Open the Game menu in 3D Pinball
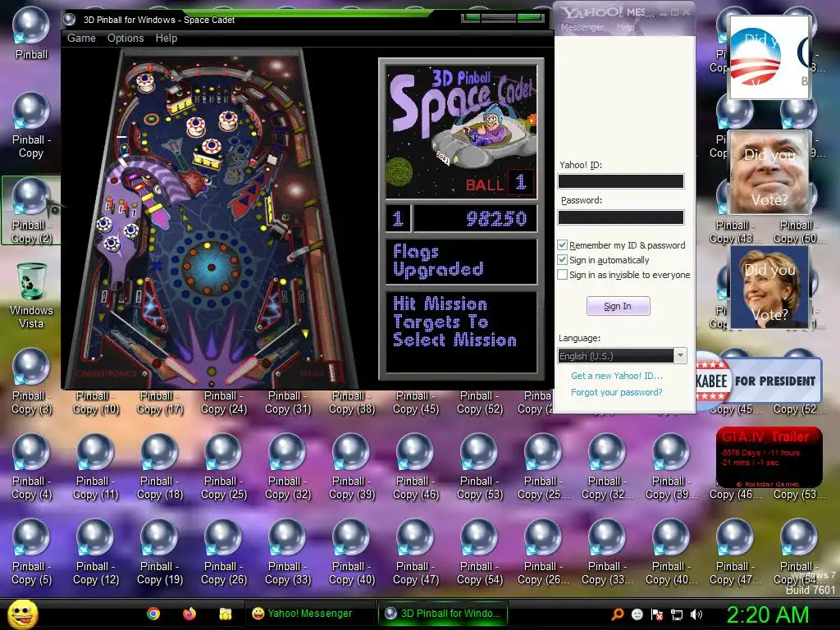The width and height of the screenshot is (840, 630). pos(81,38)
